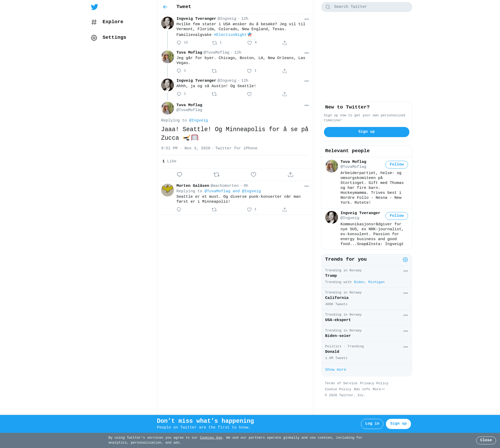Open Explore from the sidebar
The width and height of the screenshot is (500, 448).
point(107,22)
